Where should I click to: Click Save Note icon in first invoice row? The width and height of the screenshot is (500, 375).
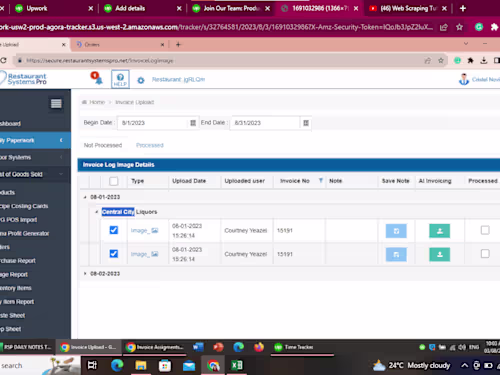[x=396, y=231]
